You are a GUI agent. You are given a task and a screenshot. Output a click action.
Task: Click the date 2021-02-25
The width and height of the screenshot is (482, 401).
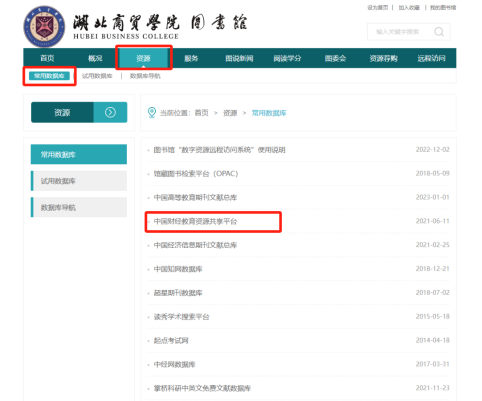pos(433,245)
